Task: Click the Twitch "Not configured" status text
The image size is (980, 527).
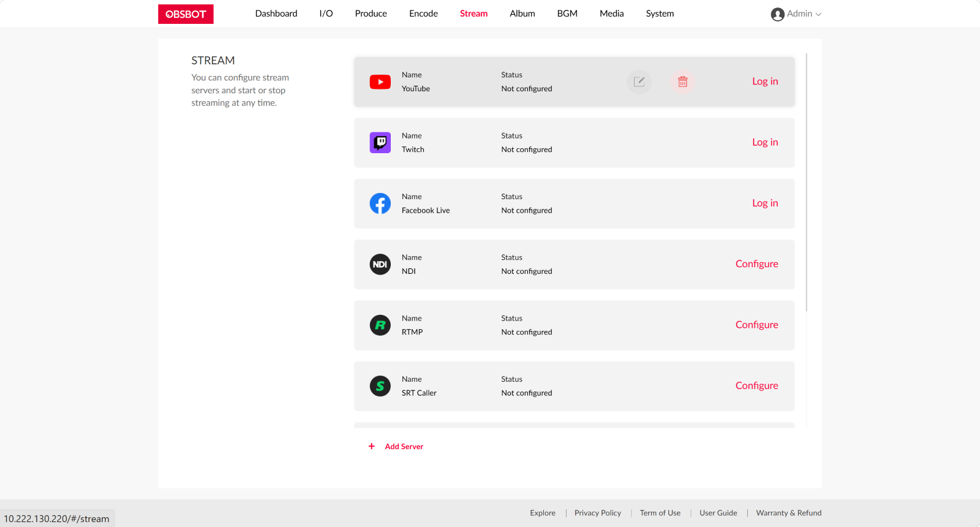Action: click(x=527, y=150)
